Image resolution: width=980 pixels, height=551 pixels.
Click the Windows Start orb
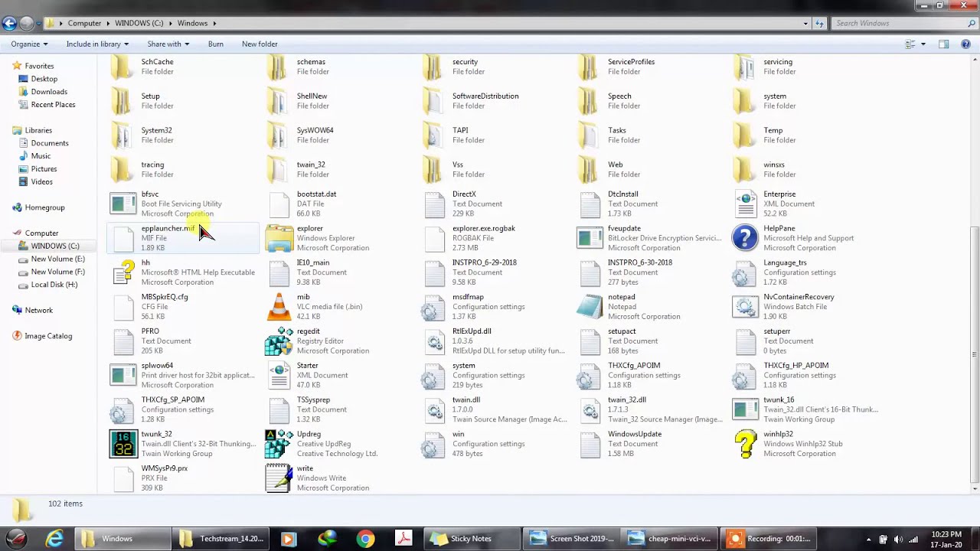coord(16,539)
